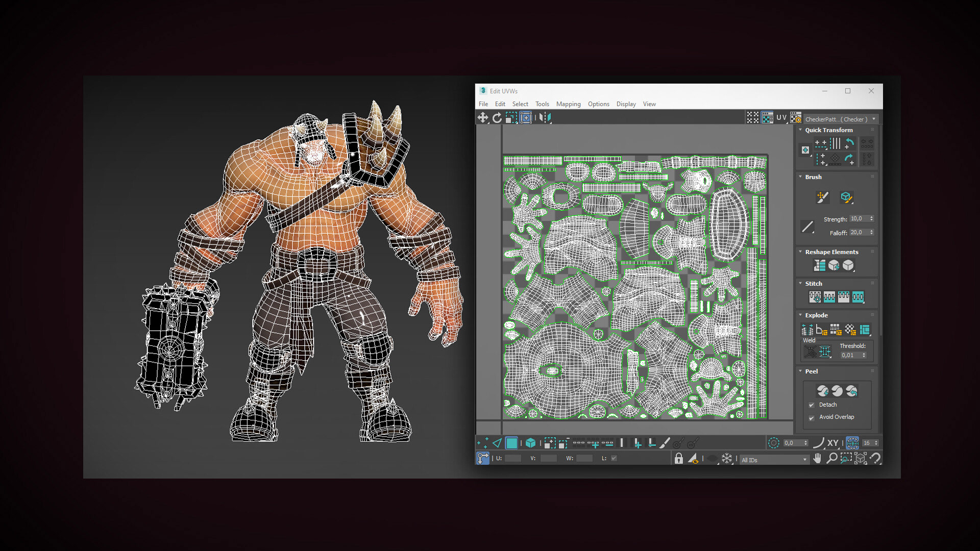Toggle the Avoid Overlap checkbox
This screenshot has height=551, width=980.
coord(812,418)
